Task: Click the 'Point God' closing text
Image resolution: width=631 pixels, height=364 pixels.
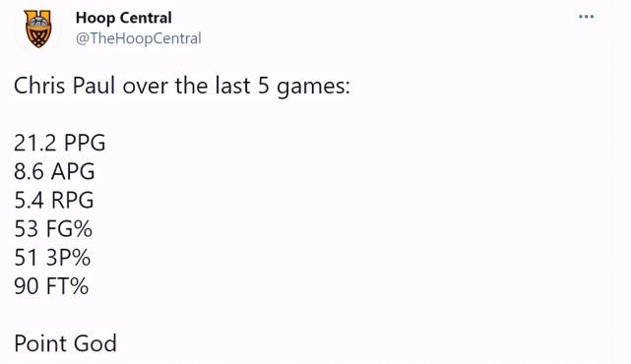Action: tap(65, 343)
